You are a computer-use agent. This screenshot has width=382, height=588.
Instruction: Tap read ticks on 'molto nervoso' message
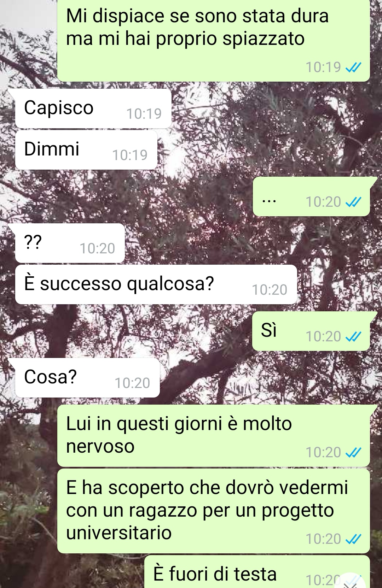[353, 453]
